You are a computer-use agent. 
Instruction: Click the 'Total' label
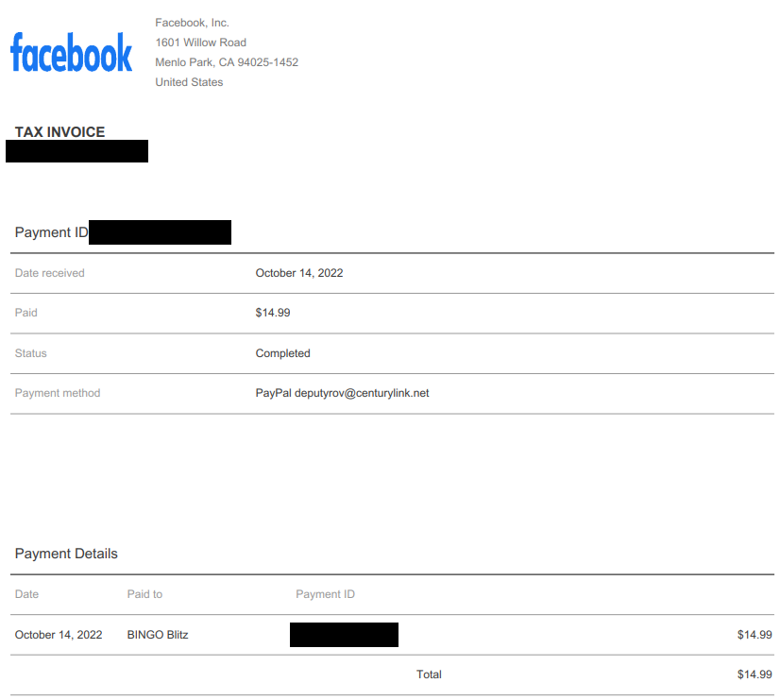click(429, 674)
